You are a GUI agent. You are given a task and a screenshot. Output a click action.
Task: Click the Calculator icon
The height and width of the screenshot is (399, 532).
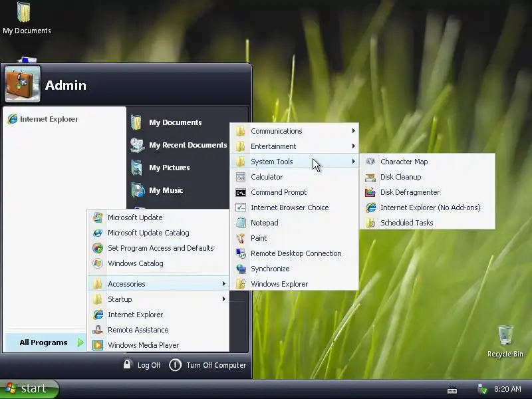[x=241, y=177]
